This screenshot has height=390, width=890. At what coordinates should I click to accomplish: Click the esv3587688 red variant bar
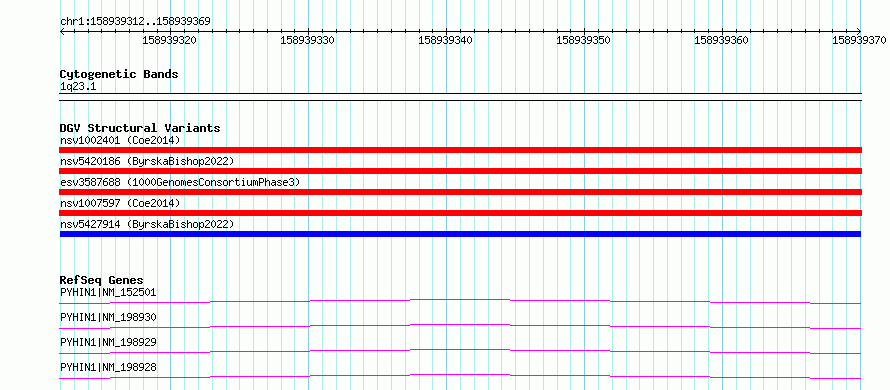[x=460, y=192]
